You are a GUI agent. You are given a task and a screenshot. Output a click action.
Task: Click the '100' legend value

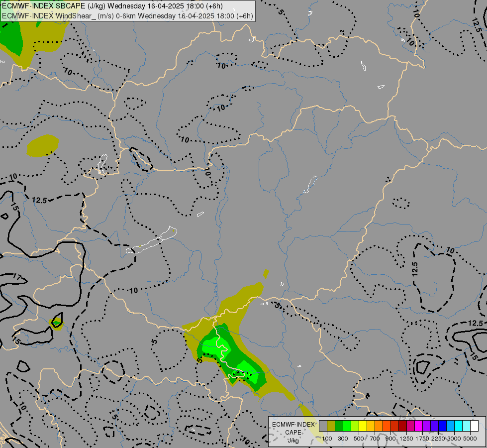tap(327, 439)
